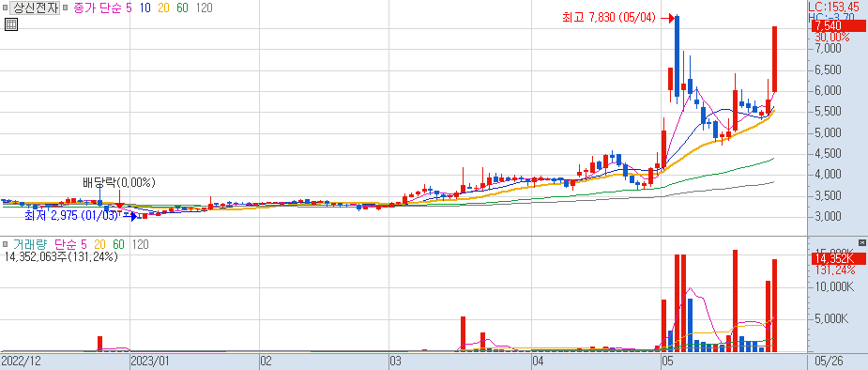This screenshot has width=868, height=370.
Task: Click the 5,000 price axis label
Action: click(829, 133)
